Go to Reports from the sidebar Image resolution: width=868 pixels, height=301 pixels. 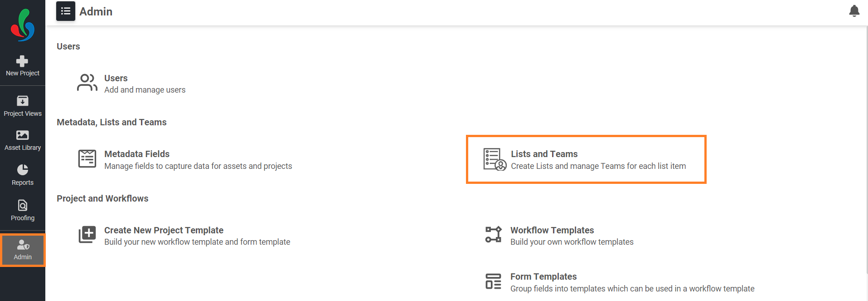pyautogui.click(x=23, y=176)
